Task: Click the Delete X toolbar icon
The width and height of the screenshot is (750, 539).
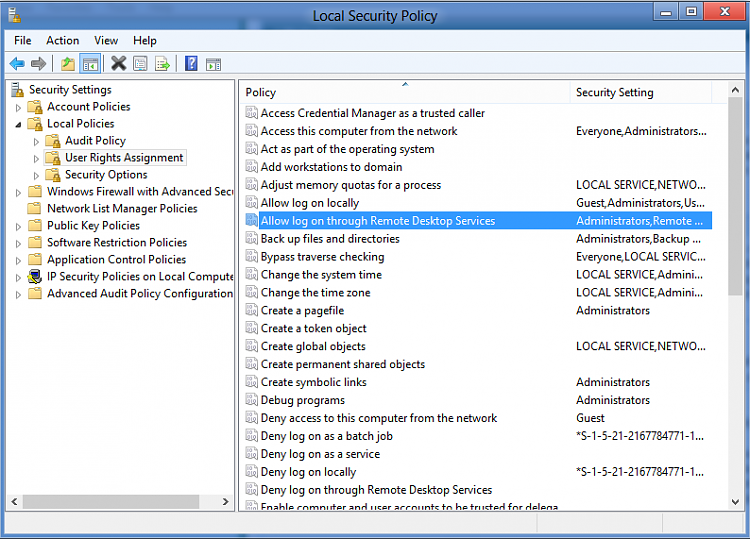Action: (x=119, y=63)
